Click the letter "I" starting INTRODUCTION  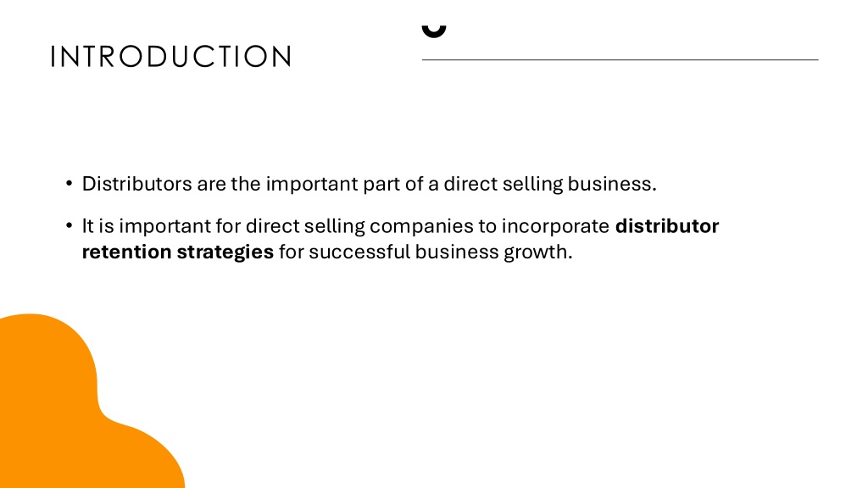(x=53, y=57)
